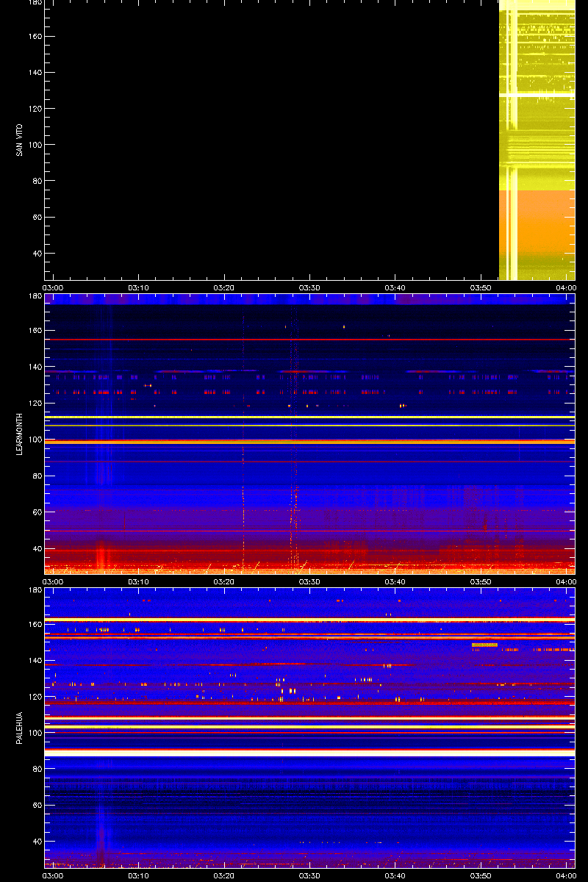Screen dimensions: 588x882
Task: Select the 100 tick on the San Vito axis
Action: coord(35,146)
